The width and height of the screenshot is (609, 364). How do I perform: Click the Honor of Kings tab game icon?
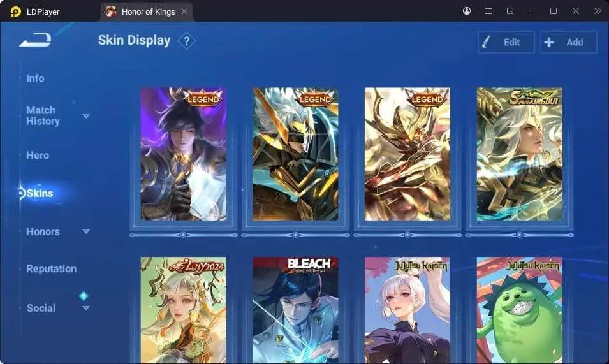pyautogui.click(x=111, y=11)
